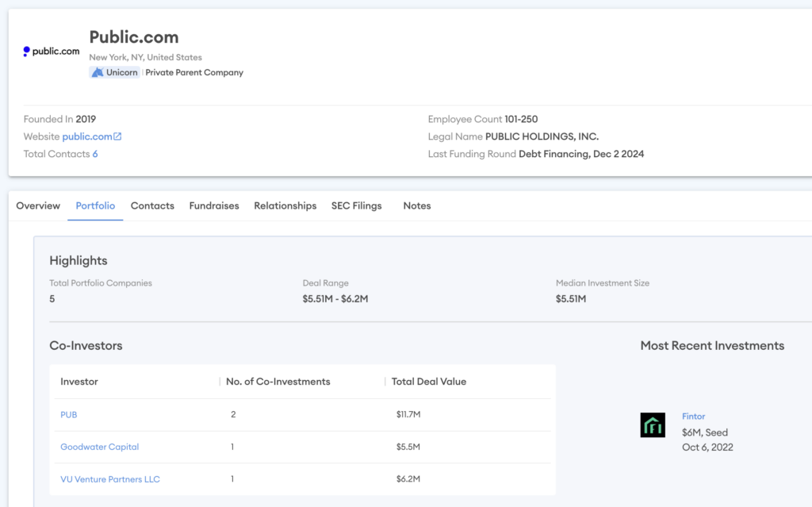
Task: Click the Total Portfolio Companies value 5
Action: 52,299
